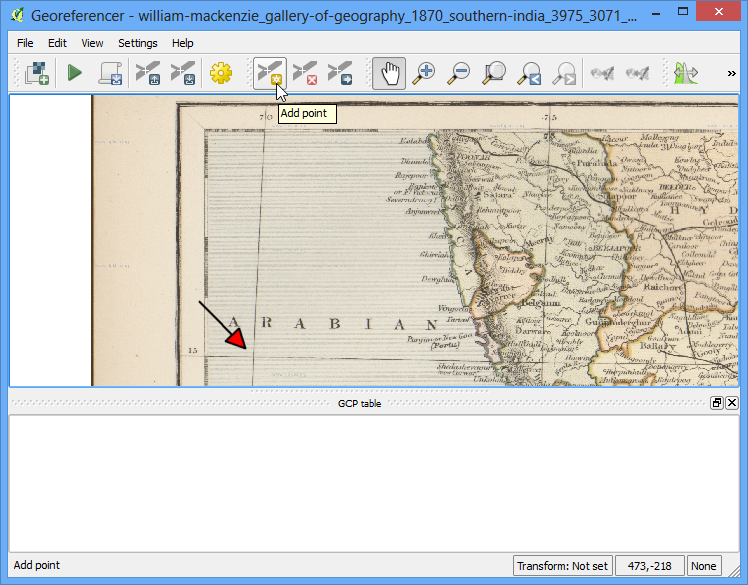The width and height of the screenshot is (748, 585).
Task: Open the View menu
Action: point(92,43)
